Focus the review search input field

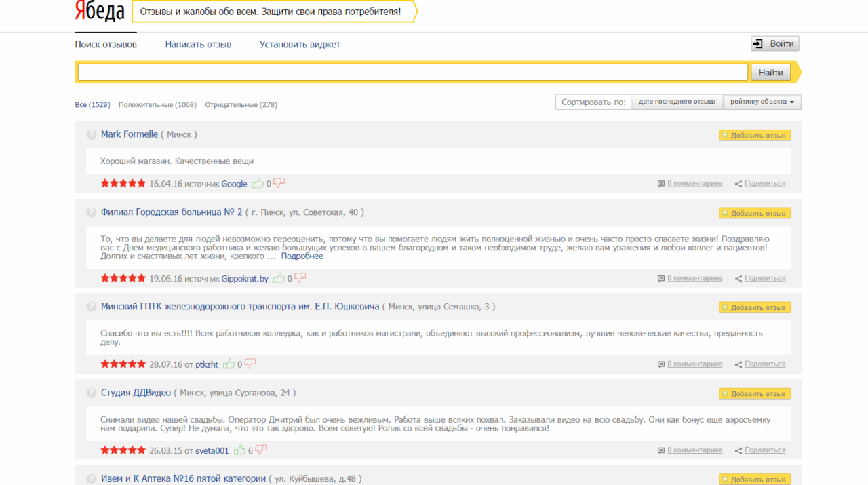point(412,73)
